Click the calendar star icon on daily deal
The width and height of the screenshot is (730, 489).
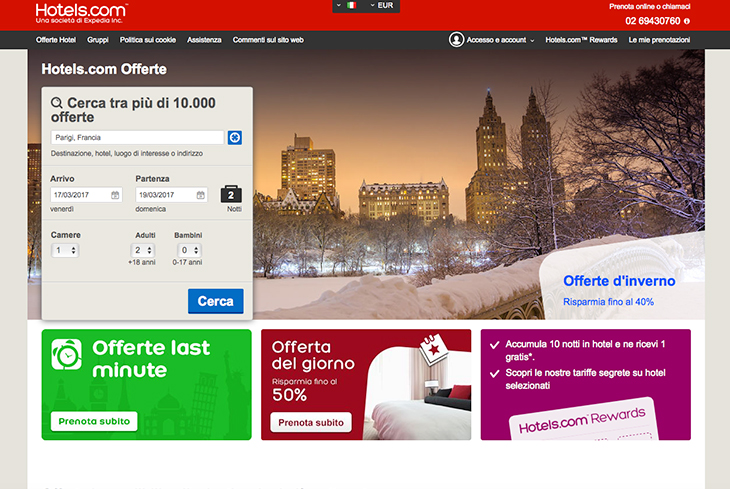coord(433,349)
